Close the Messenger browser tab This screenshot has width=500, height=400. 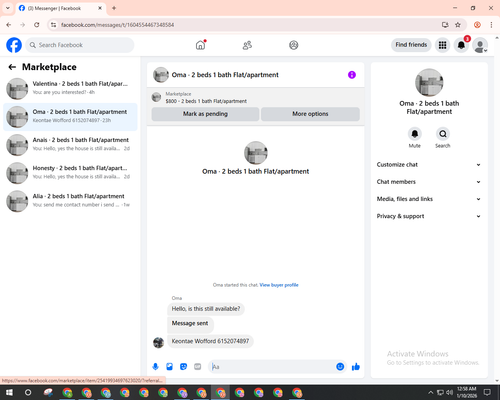[100, 8]
